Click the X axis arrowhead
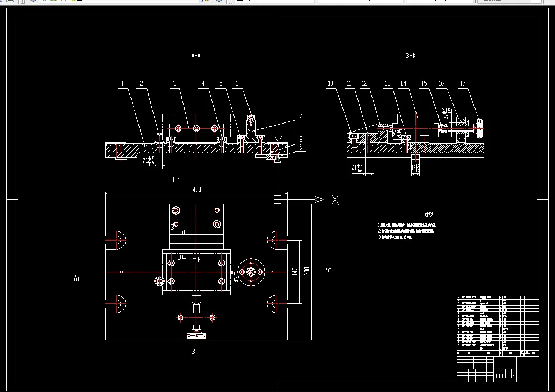The height and width of the screenshot is (392, 555). point(319,200)
